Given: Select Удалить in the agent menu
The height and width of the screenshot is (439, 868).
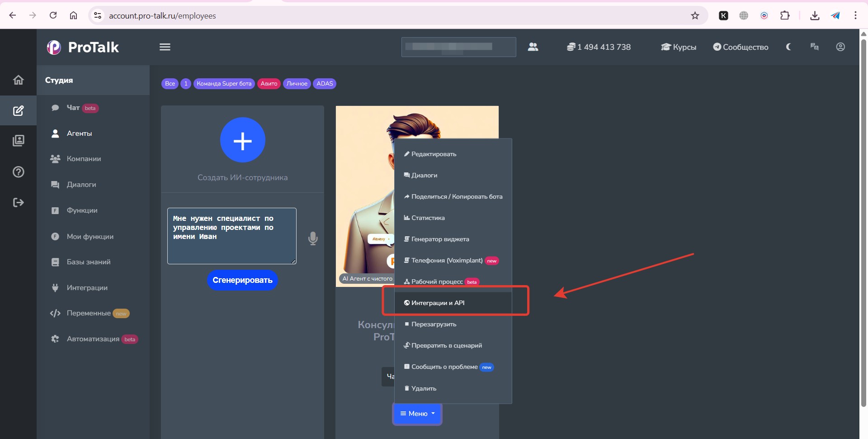Looking at the screenshot, I should (x=424, y=388).
